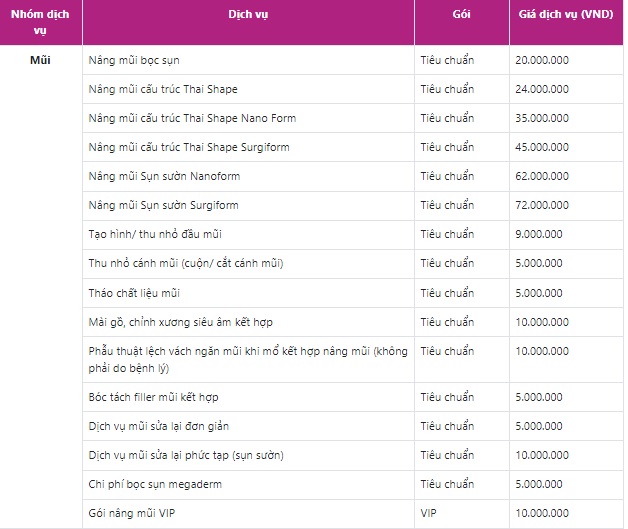
Task: Select Chi phí bọc sụn megaderm row
Action: 352,485
